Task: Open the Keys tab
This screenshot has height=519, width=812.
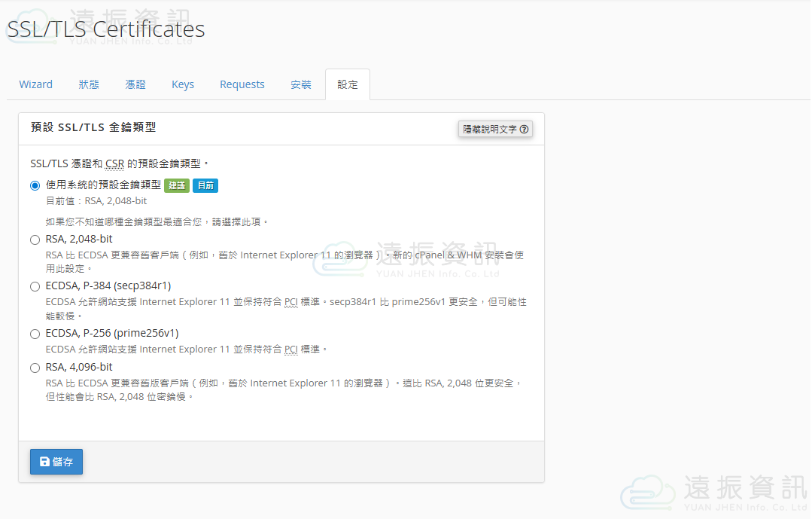Action: tap(182, 84)
